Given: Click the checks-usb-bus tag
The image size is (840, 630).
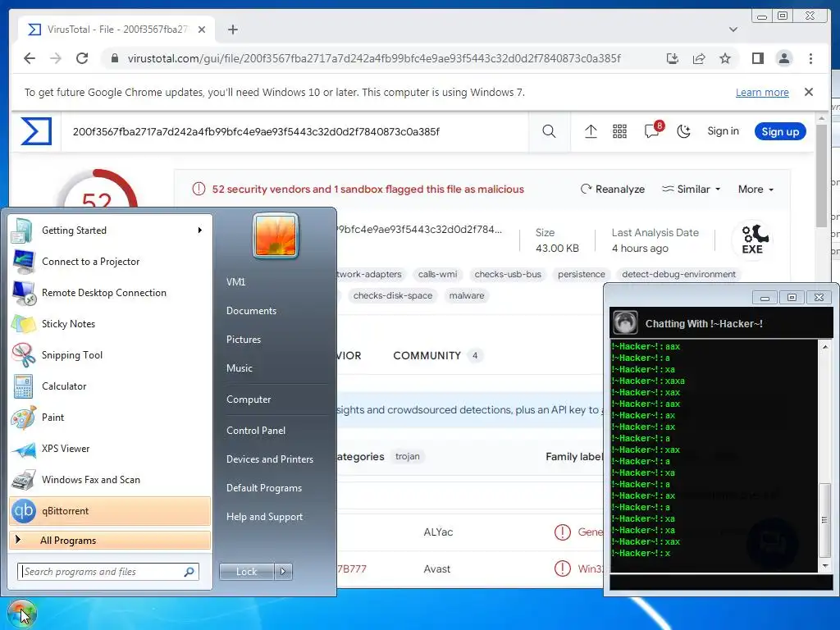Looking at the screenshot, I should [x=508, y=274].
